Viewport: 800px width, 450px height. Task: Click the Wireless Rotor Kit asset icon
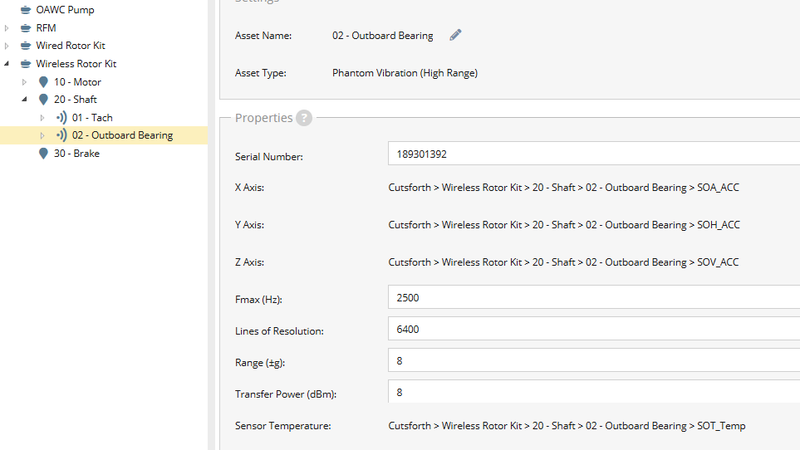[x=26, y=64]
